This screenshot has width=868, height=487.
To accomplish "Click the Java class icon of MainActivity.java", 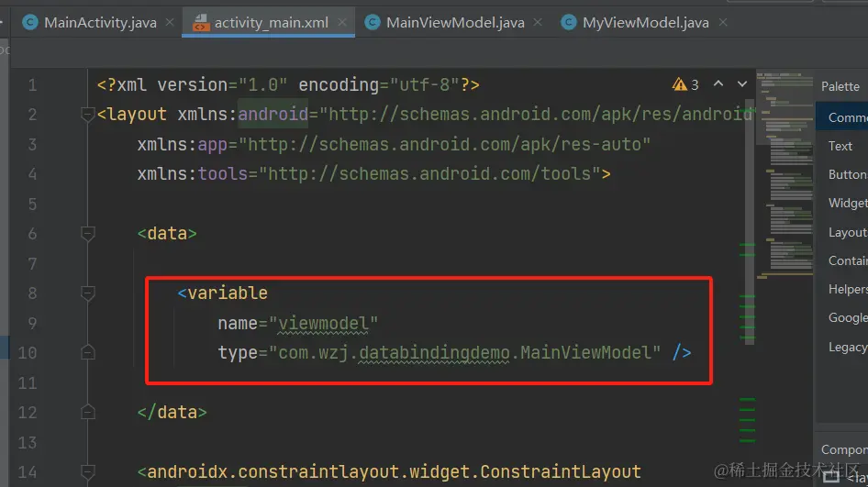I will tap(30, 22).
